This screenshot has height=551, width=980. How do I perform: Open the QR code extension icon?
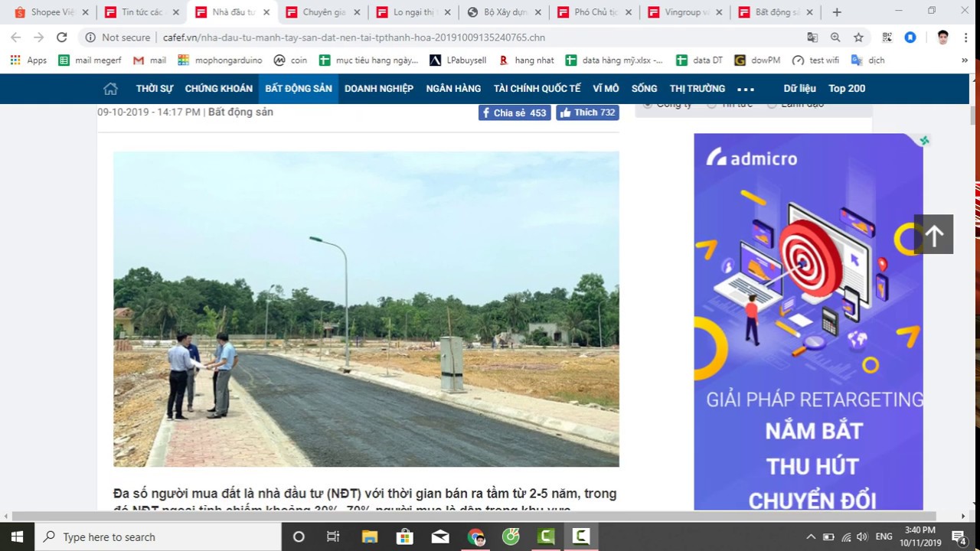point(887,37)
